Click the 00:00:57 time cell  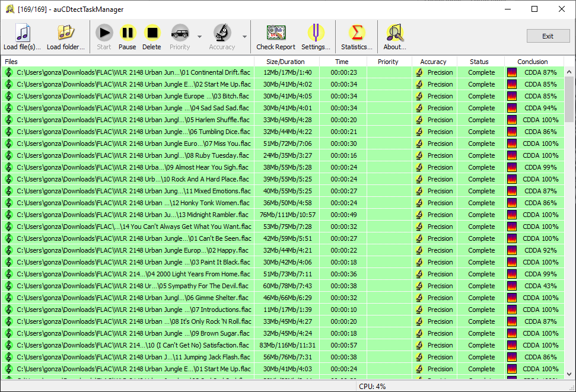coord(343,345)
